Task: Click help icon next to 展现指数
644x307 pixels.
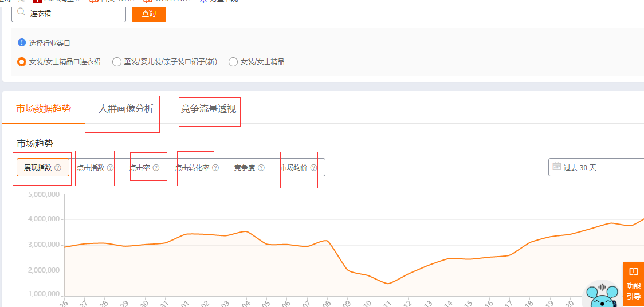Action: click(57, 167)
